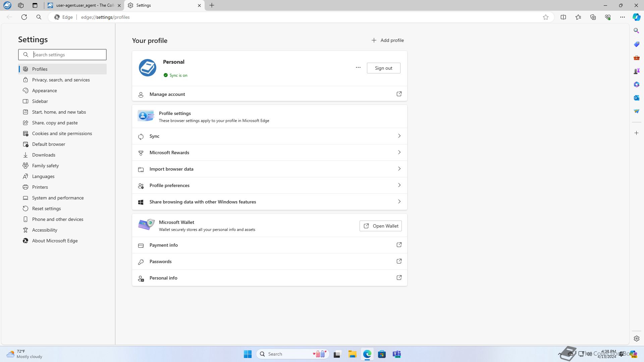644x362 pixels.
Task: Open sidebar Microsoft 365 icon
Action: 637,84
